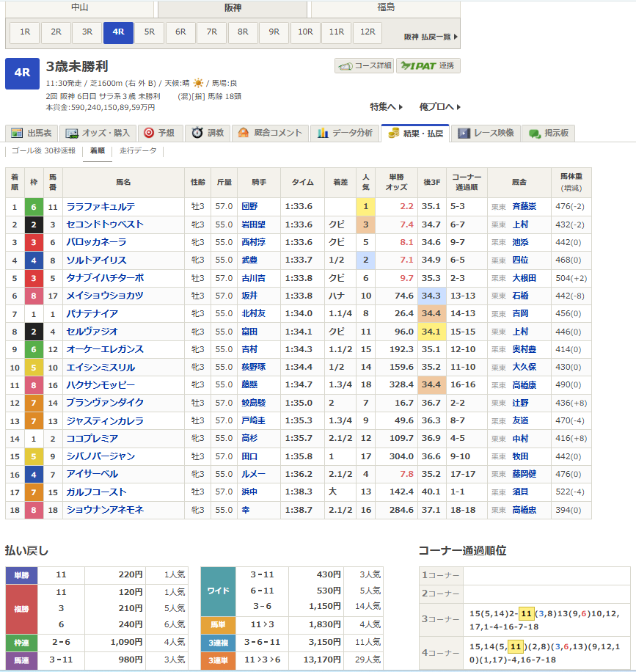Open the 出馬表 tab icon
This screenshot has height=672, width=636.
click(16, 134)
